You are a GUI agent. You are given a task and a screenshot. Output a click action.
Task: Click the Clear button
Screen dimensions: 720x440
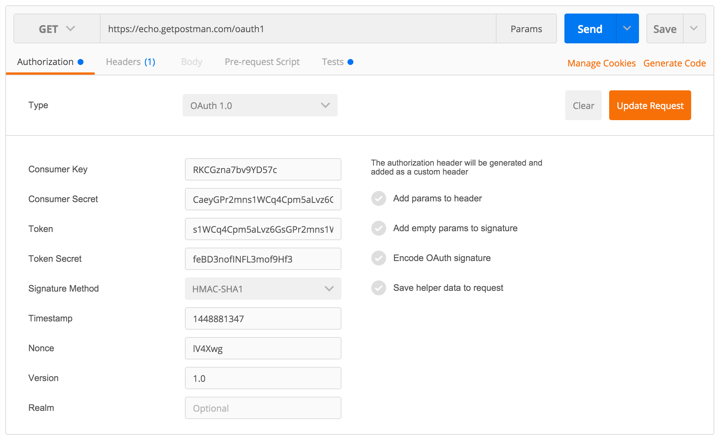(583, 105)
